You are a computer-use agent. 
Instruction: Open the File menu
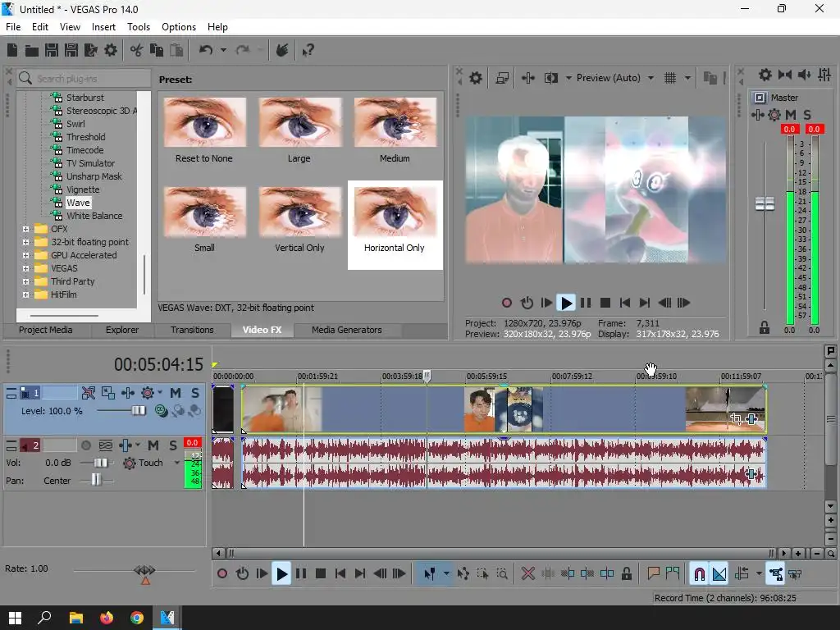point(13,27)
